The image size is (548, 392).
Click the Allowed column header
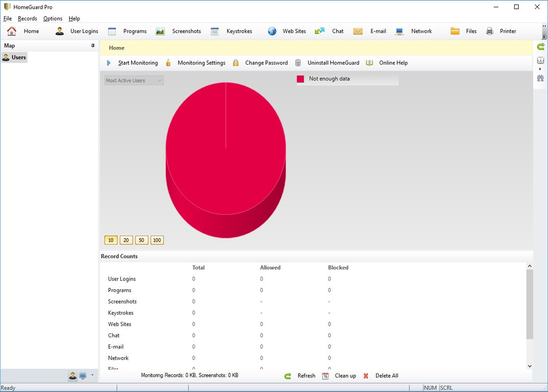click(x=270, y=268)
